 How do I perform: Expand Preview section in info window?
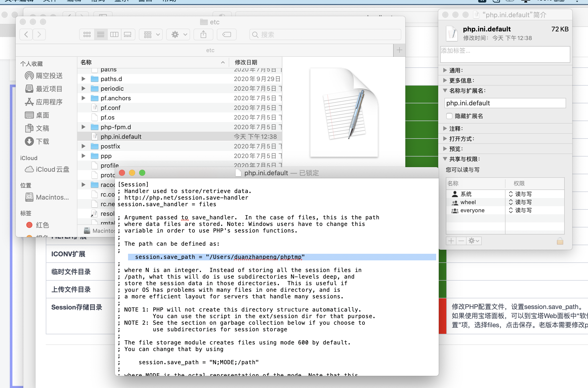pos(445,149)
